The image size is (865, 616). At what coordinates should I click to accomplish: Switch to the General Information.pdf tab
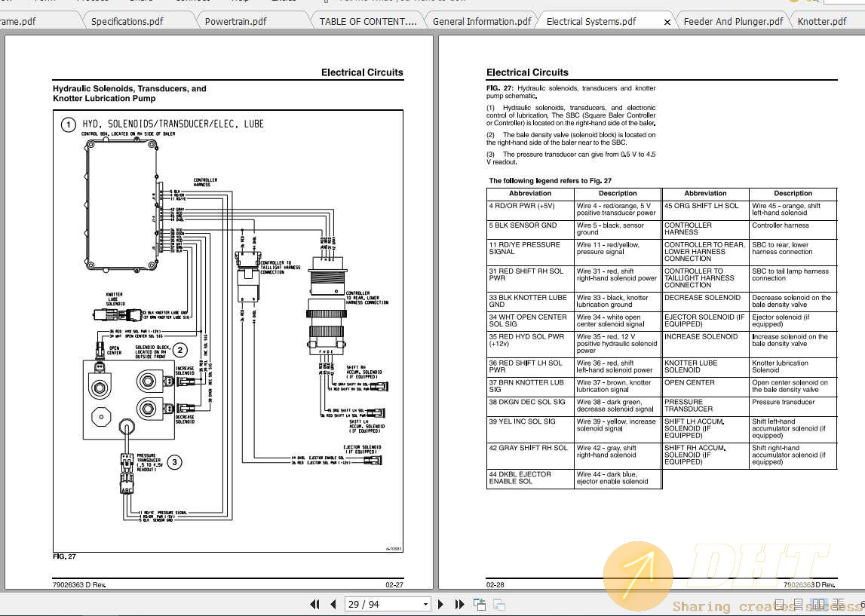tap(482, 22)
